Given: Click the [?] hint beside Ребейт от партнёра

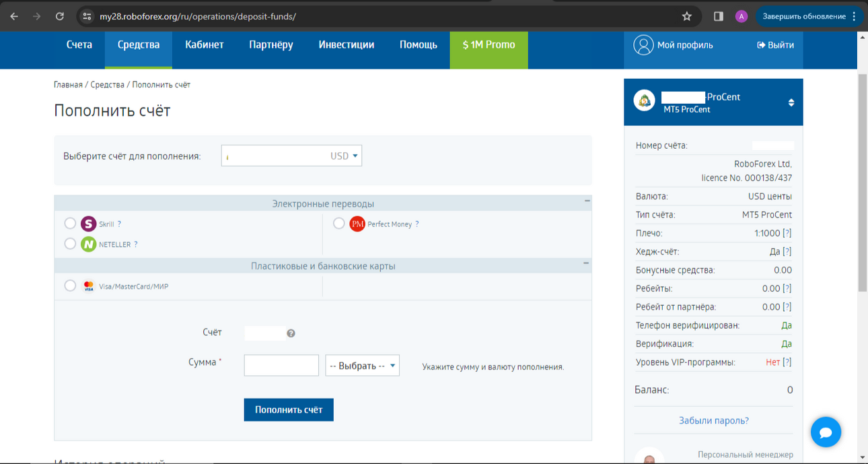Looking at the screenshot, I should [787, 306].
